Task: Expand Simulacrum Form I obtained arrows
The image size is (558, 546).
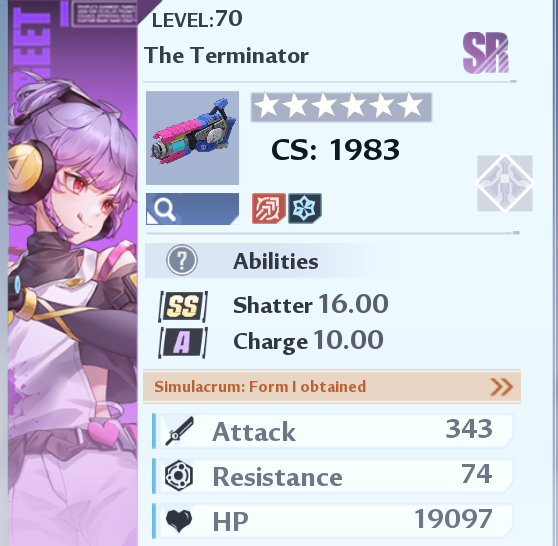Action: (502, 387)
